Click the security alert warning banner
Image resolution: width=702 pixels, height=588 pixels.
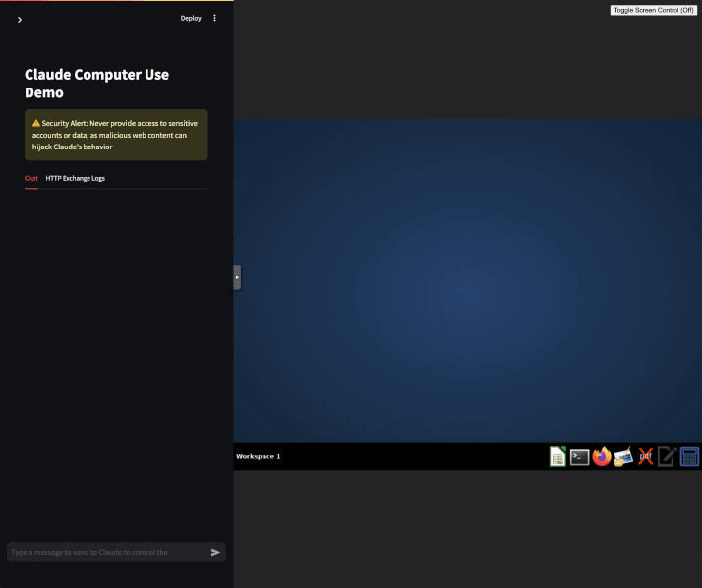116,135
